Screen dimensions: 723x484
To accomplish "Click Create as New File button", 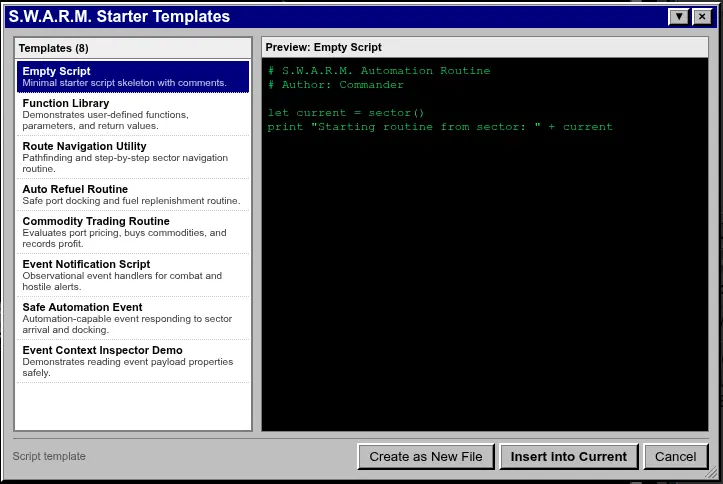I will pos(426,457).
